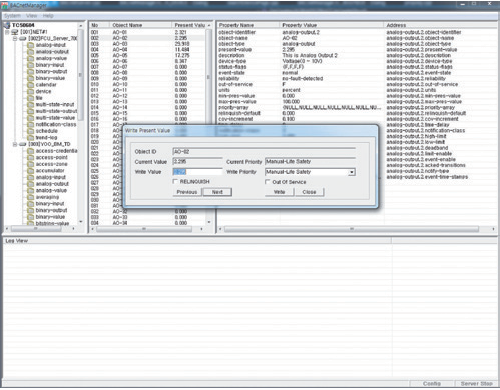Click the Write button
500x390 pixels.
tap(279, 192)
